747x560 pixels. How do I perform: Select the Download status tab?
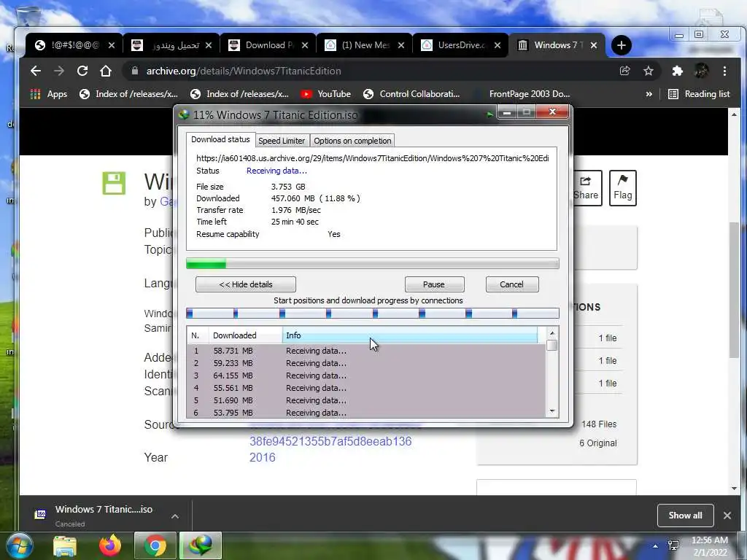click(x=220, y=139)
